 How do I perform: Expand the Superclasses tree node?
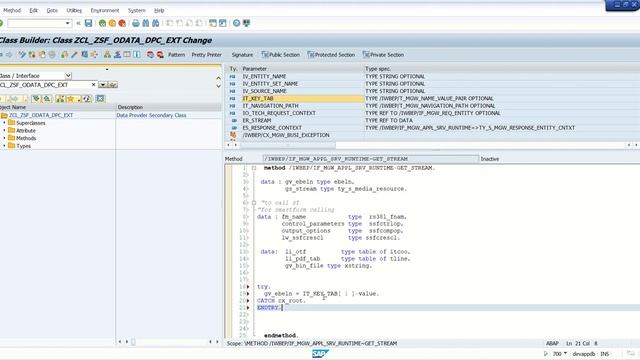click(4, 123)
